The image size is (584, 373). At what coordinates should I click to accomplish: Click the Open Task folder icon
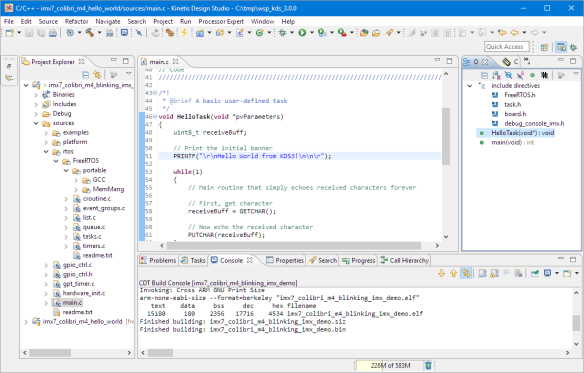pos(376,33)
